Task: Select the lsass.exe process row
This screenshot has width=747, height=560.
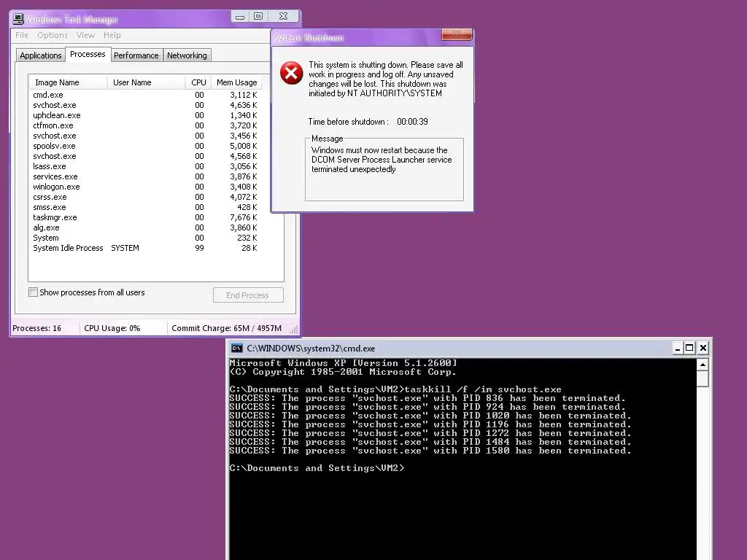Action: click(145, 166)
